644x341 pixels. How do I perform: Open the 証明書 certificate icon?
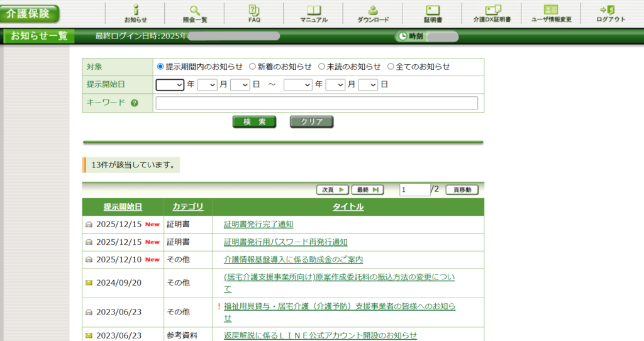[433, 13]
